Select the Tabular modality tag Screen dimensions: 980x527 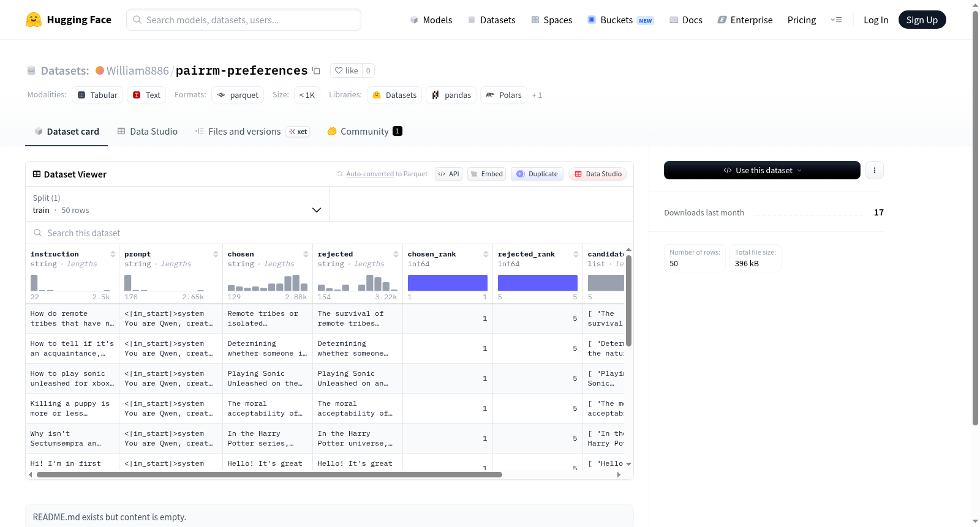[97, 95]
